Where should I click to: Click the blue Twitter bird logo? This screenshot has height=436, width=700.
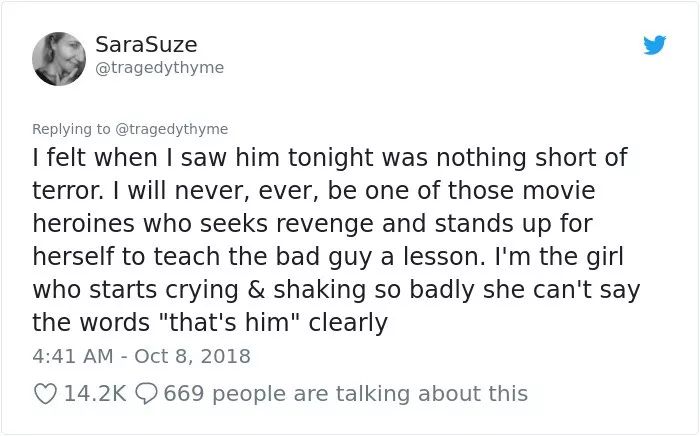[654, 45]
